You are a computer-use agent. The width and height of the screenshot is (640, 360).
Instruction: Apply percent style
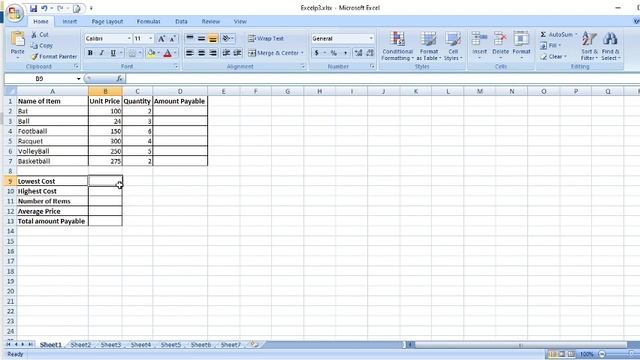tap(334, 53)
